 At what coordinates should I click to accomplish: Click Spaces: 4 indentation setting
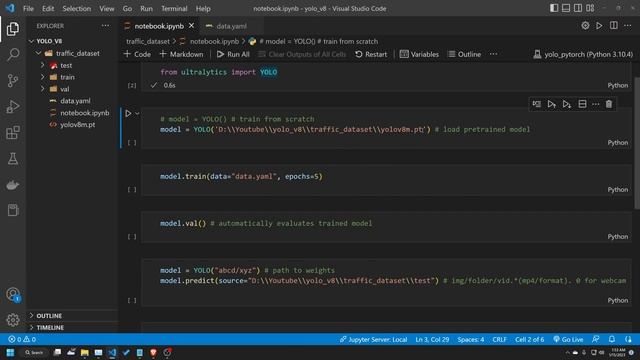click(471, 339)
